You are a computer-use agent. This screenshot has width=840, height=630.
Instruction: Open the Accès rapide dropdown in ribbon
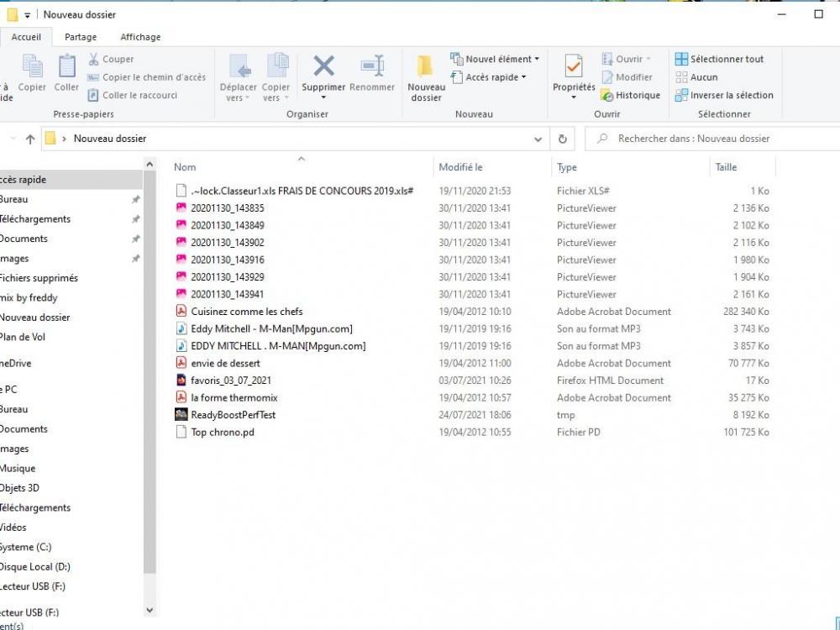pos(490,77)
